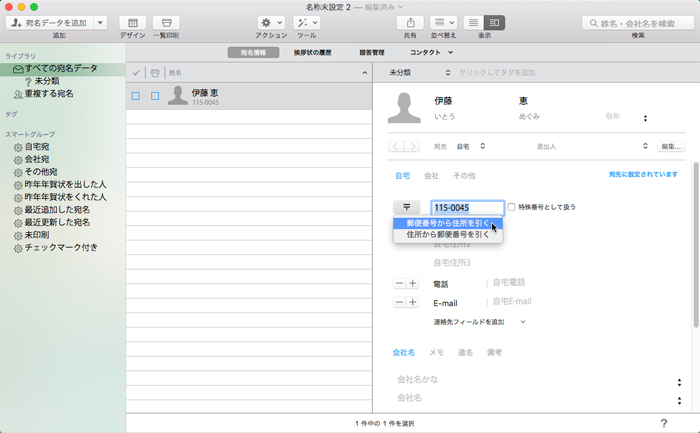
Task: Expand 連絡先フィールドを追加 dropdown
Action: [x=480, y=322]
